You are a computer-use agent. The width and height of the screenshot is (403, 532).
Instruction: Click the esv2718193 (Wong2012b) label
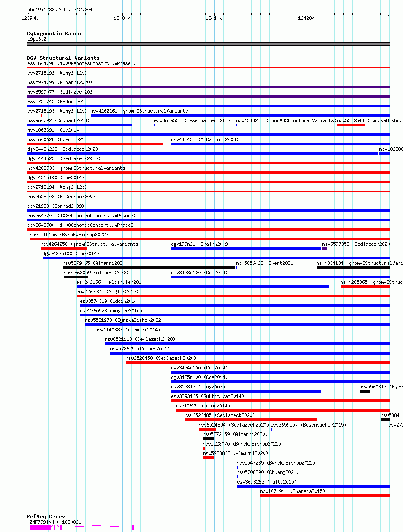click(57, 111)
